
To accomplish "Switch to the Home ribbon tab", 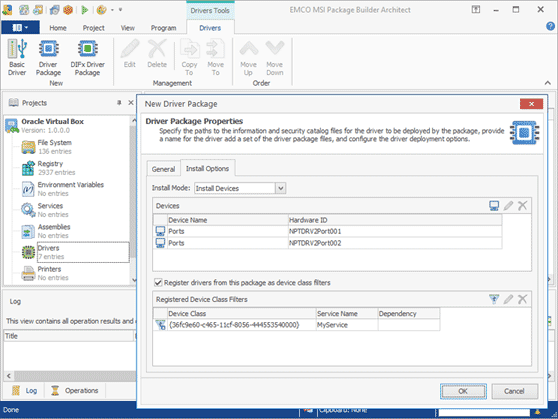I will coord(58,28).
